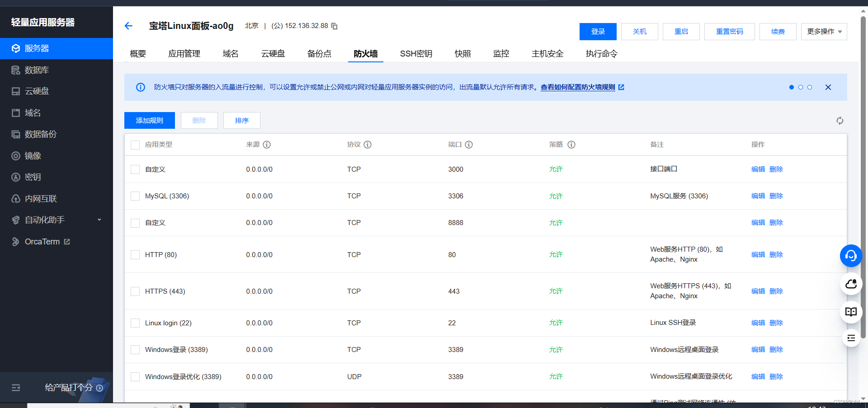Go to second banner slide dot
This screenshot has height=408, width=868.
click(x=801, y=87)
